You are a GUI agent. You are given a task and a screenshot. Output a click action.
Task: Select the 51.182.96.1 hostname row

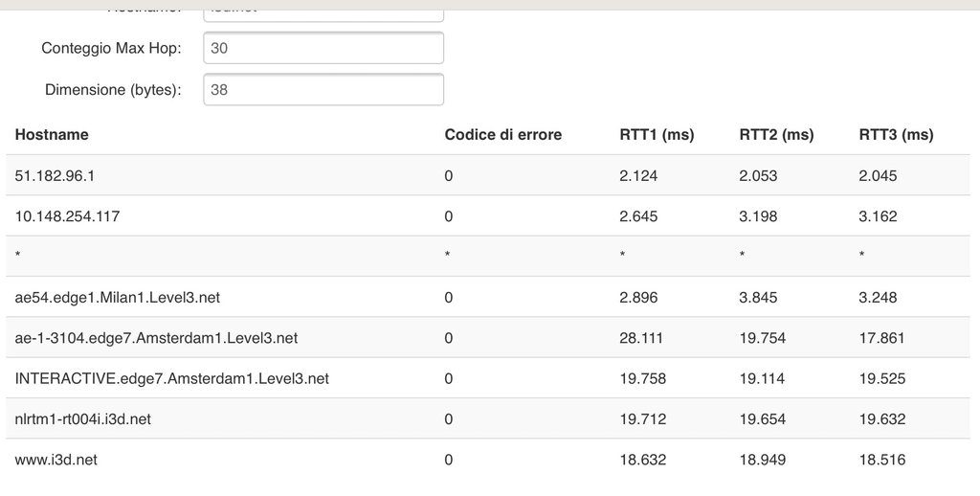[x=56, y=176]
